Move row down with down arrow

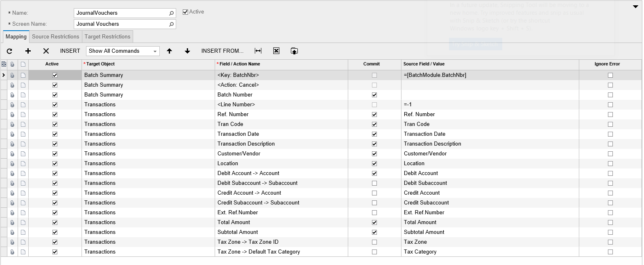coord(187,51)
